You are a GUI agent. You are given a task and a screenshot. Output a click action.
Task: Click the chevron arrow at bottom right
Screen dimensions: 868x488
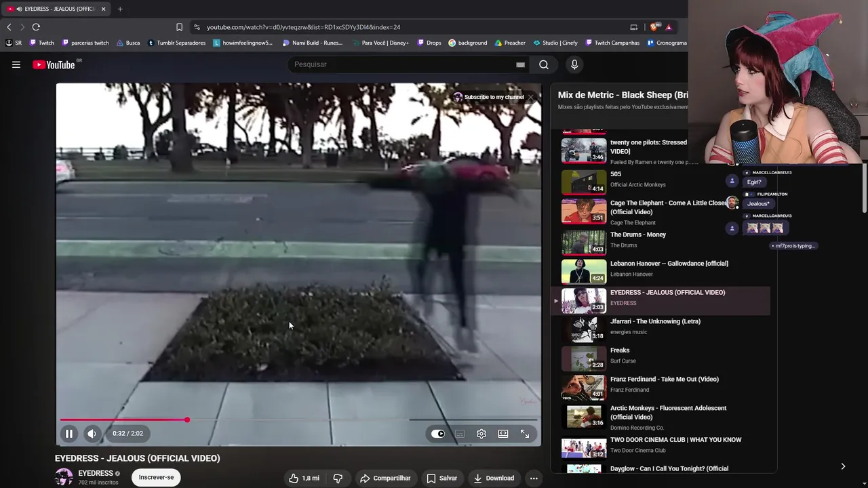click(x=843, y=466)
